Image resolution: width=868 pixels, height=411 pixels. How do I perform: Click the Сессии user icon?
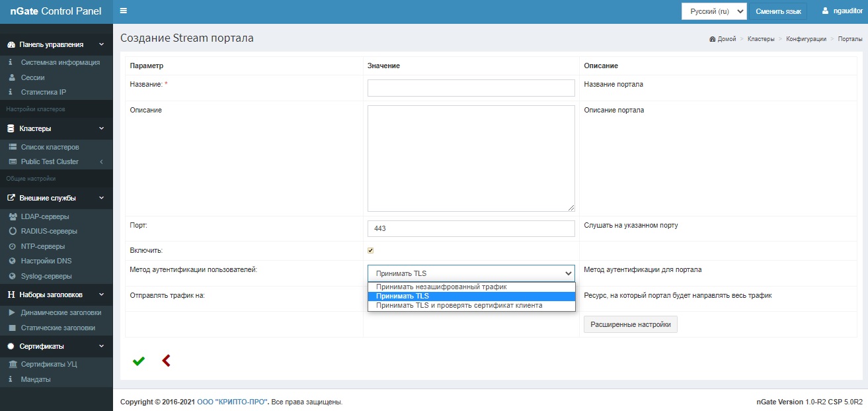12,77
